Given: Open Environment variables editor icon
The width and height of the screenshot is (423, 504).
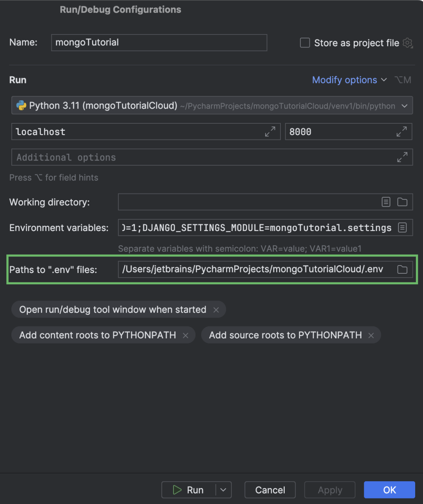Looking at the screenshot, I should point(402,228).
